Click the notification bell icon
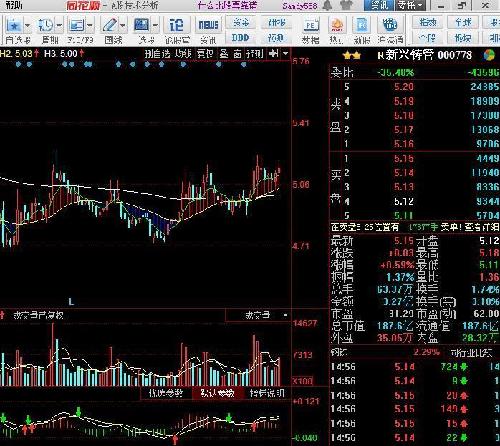 (328, 5)
